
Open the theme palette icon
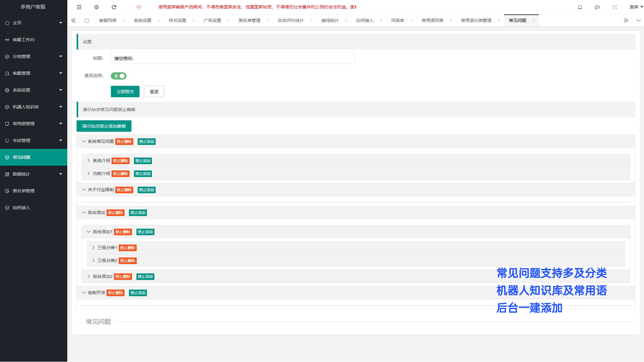pyautogui.click(x=597, y=7)
